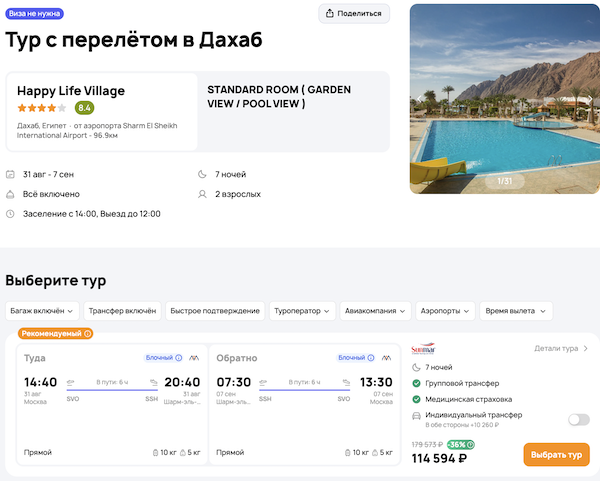Enable the Индивидуальный трансфер switch
Screen dimensions: 600x481
tap(578, 420)
